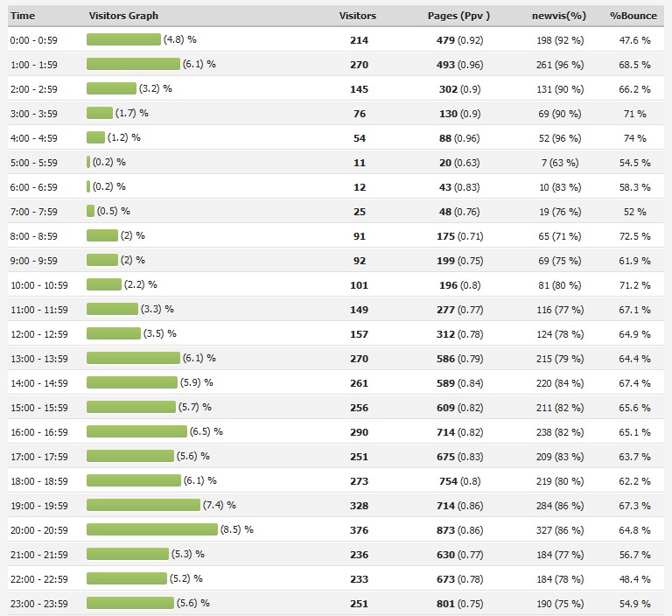672x616 pixels.
Task: Click the Visitors Graph column header
Action: [x=123, y=16]
